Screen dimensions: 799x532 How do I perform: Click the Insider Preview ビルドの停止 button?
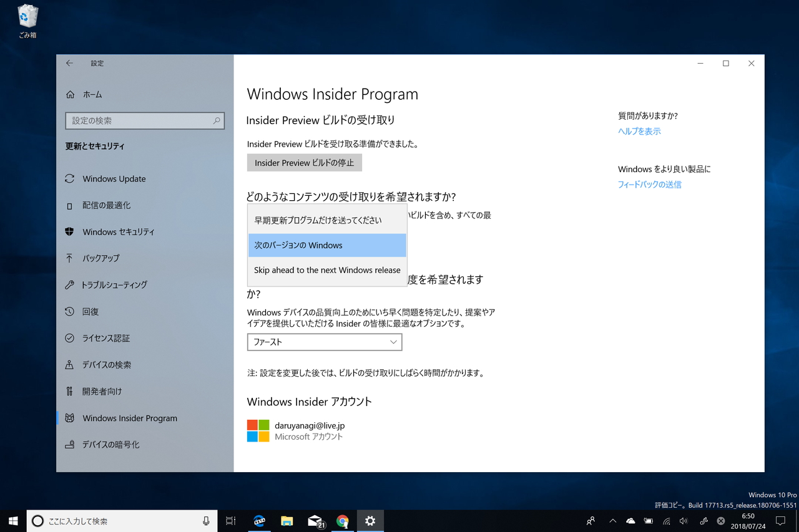click(304, 162)
